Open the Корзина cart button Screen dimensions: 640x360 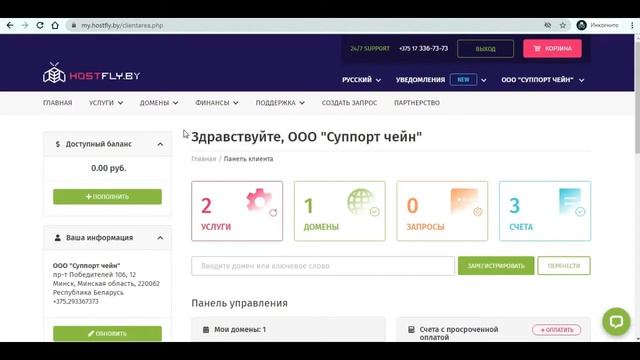click(552, 49)
